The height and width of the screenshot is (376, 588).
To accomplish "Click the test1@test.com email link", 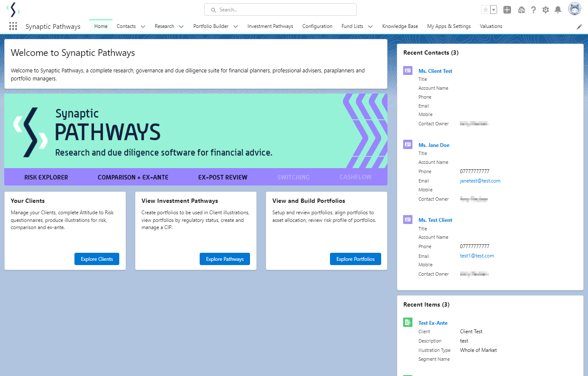I will click(x=477, y=256).
